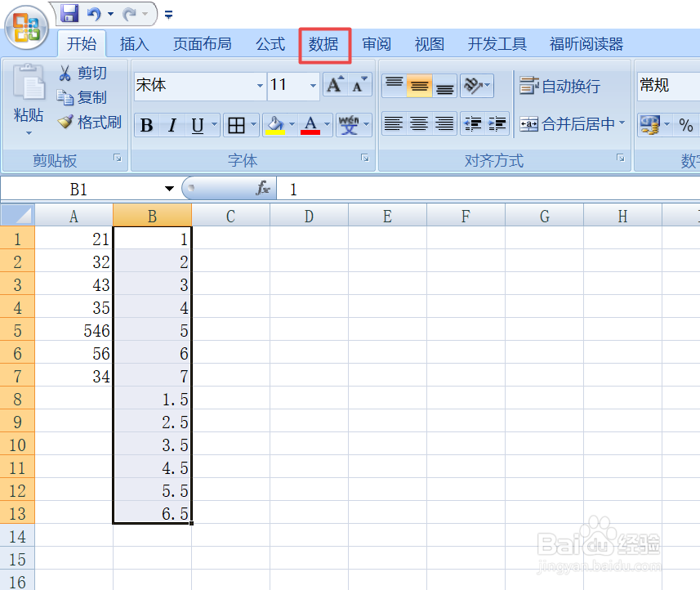Image resolution: width=700 pixels, height=590 pixels.
Task: Click the Name Box showing B1
Action: tap(78, 189)
